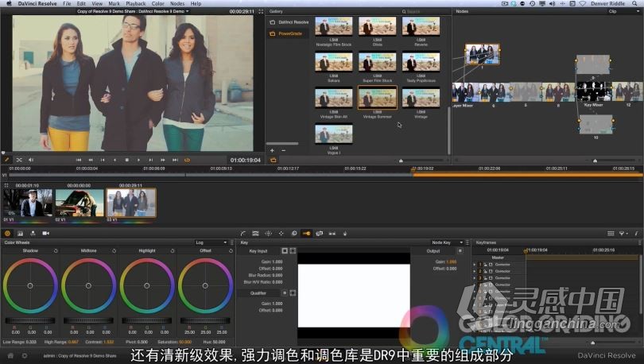Open the Apple menu

[x=9, y=4]
